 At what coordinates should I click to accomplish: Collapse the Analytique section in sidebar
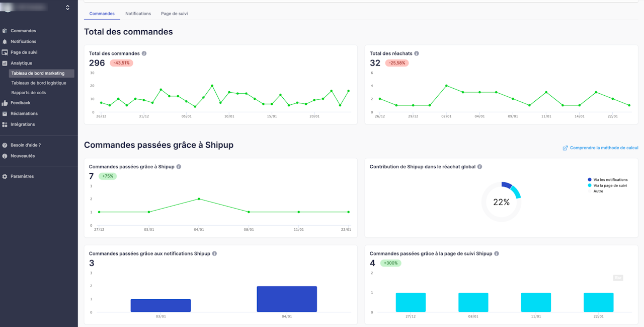(21, 63)
